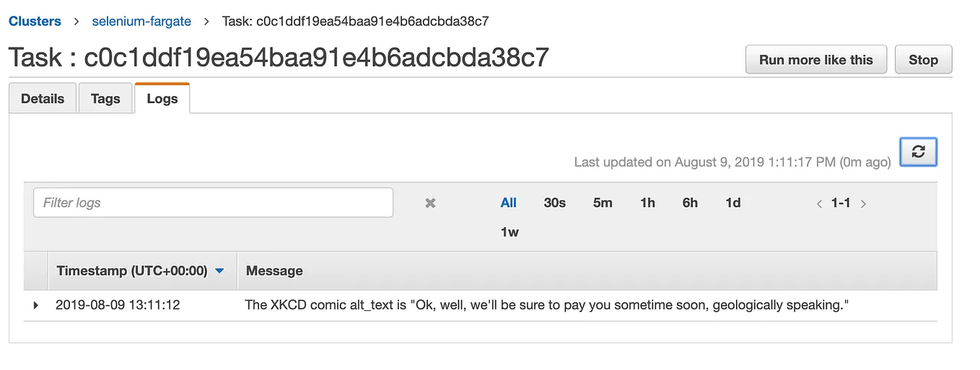Stop the running task
The width and height of the screenshot is (980, 370).
tap(923, 60)
